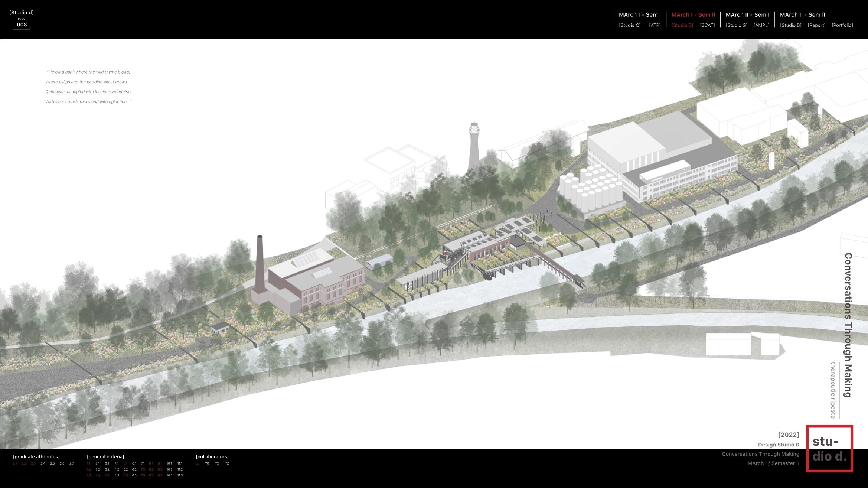
Task: Select general criteria 10.1
Action: (169, 463)
